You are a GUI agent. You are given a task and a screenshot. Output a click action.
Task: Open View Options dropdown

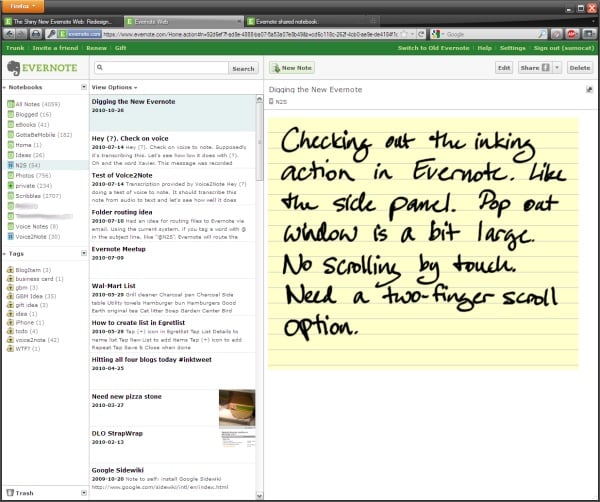[114, 87]
